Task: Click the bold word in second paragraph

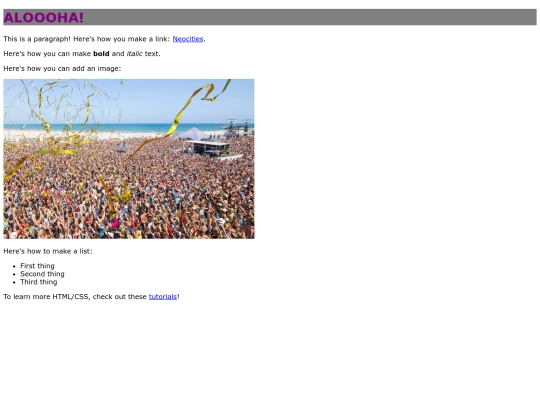Action: pyautogui.click(x=101, y=54)
